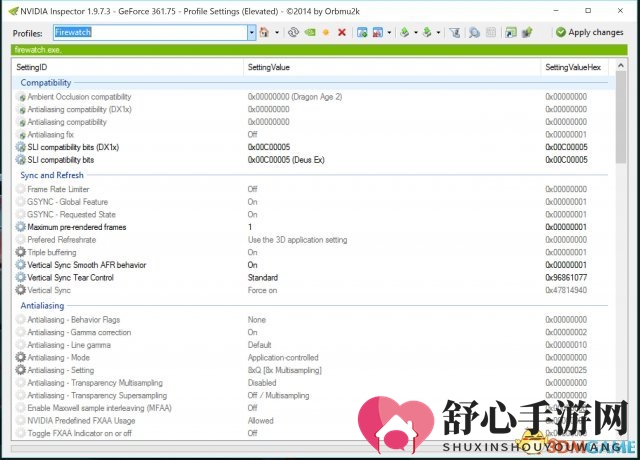The image size is (640, 460).
Task: Click value 8xQ [8x Multisampling]
Action: tap(284, 370)
